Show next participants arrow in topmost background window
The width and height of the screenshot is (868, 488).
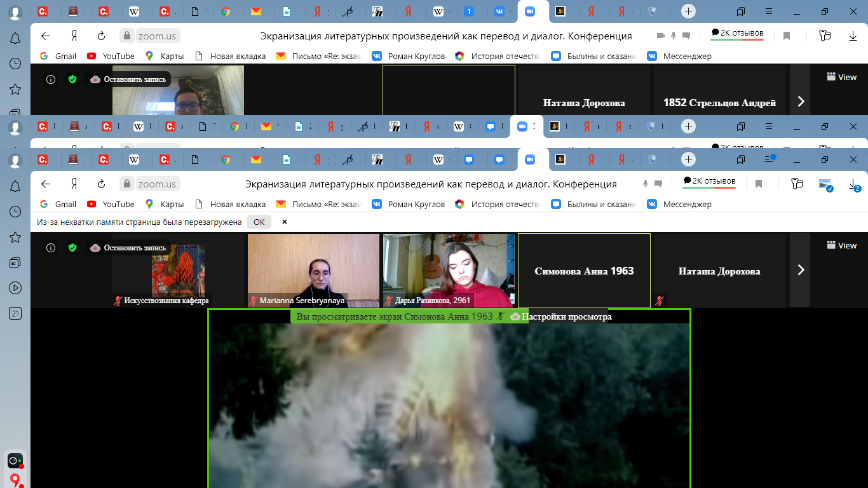pos(801,101)
